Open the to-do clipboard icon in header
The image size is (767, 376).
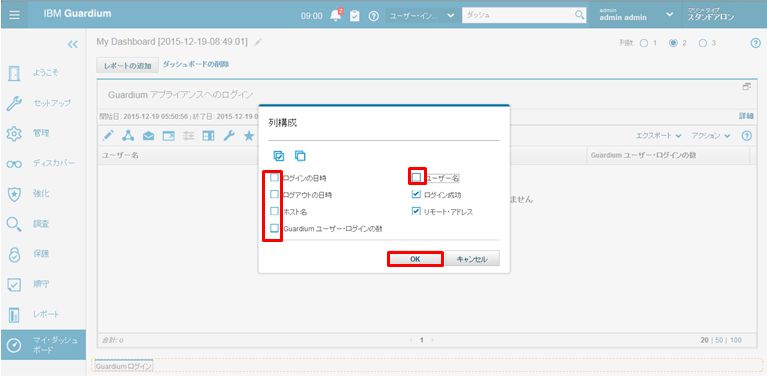click(356, 16)
